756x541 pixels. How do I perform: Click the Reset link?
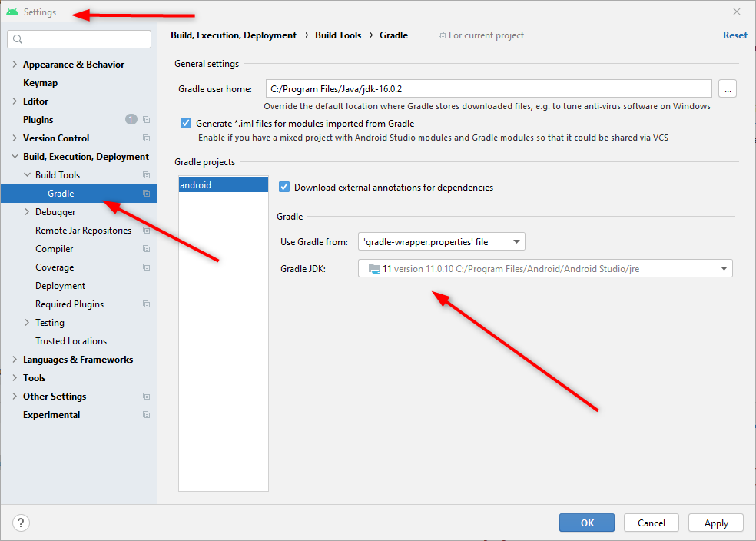click(734, 35)
